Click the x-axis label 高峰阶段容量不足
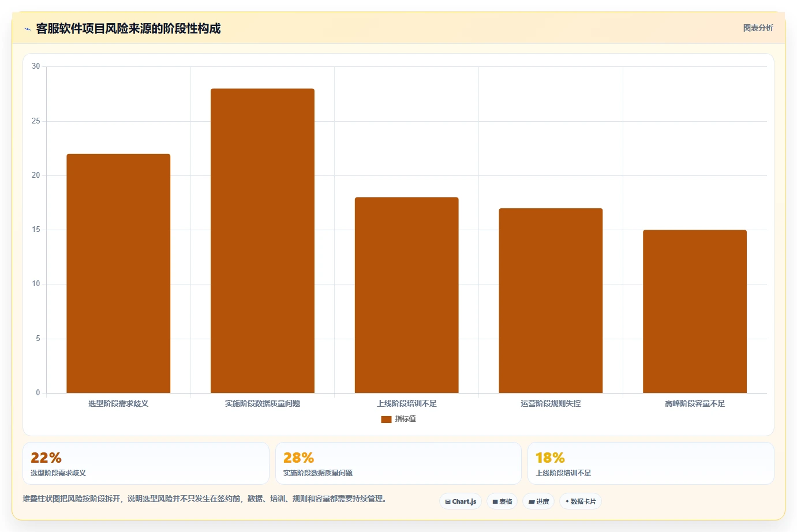The height and width of the screenshot is (532, 797). (x=695, y=403)
